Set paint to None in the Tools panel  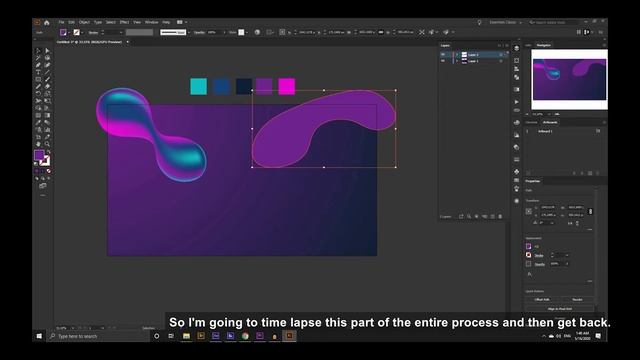(49, 171)
